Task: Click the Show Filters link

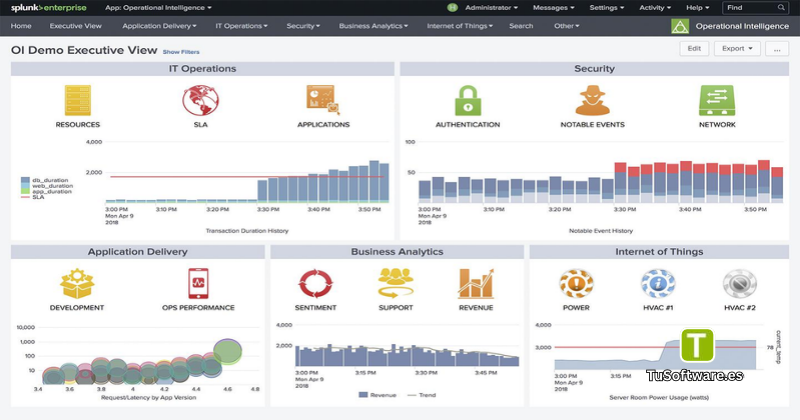Action: pos(181,52)
